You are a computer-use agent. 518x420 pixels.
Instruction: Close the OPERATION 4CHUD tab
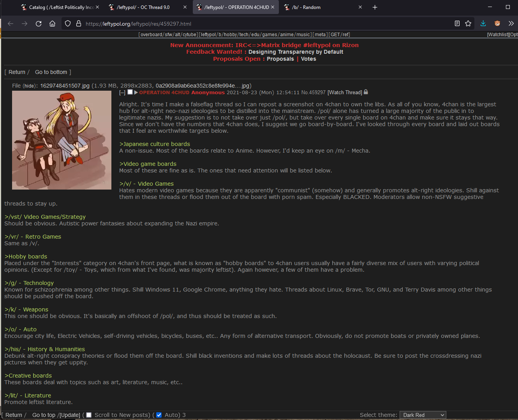tap(273, 7)
